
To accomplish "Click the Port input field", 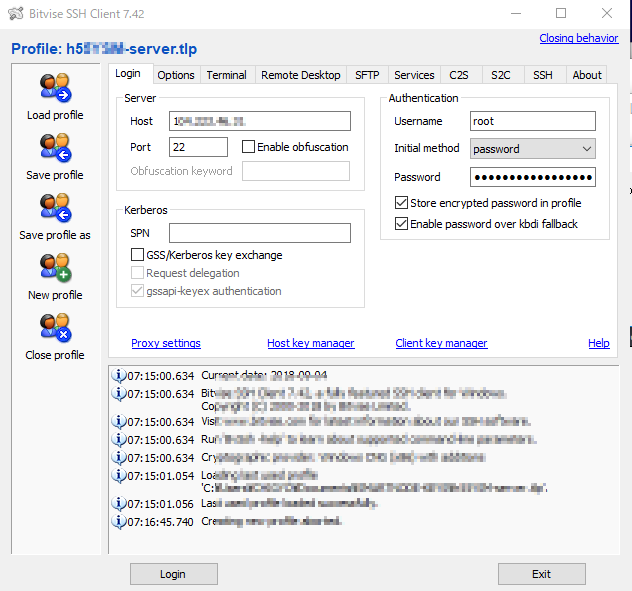I will [198, 147].
